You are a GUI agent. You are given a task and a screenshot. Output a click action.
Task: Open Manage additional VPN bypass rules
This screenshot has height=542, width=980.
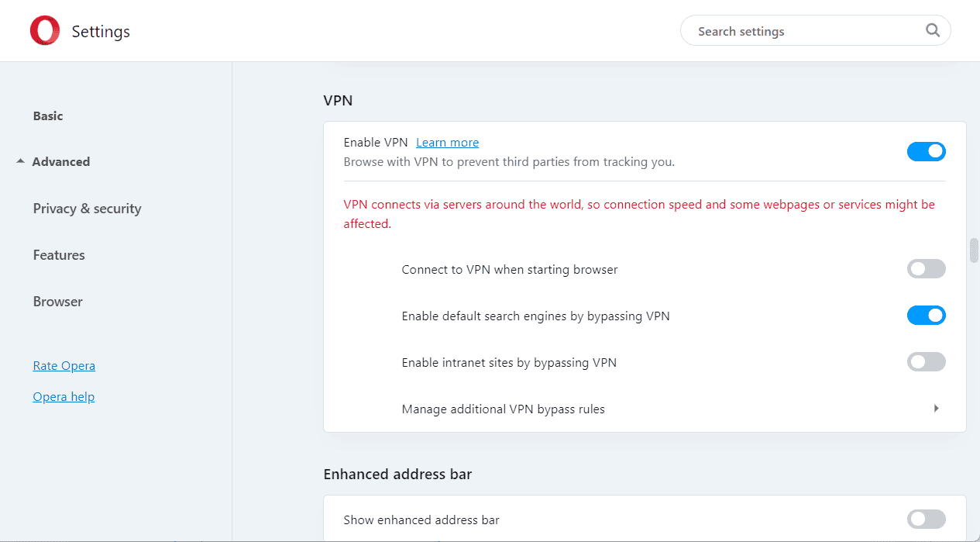pyautogui.click(x=503, y=409)
